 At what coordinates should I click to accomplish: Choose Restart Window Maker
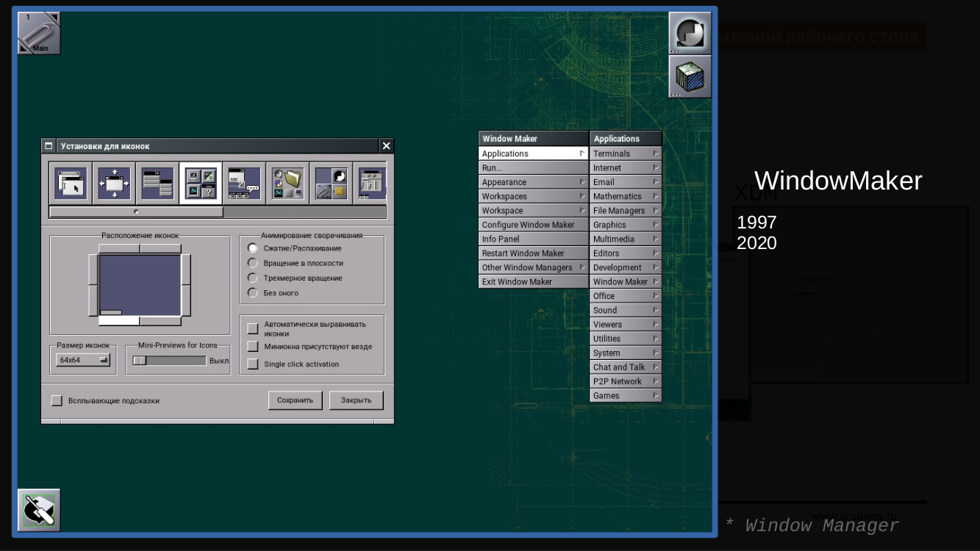[534, 253]
